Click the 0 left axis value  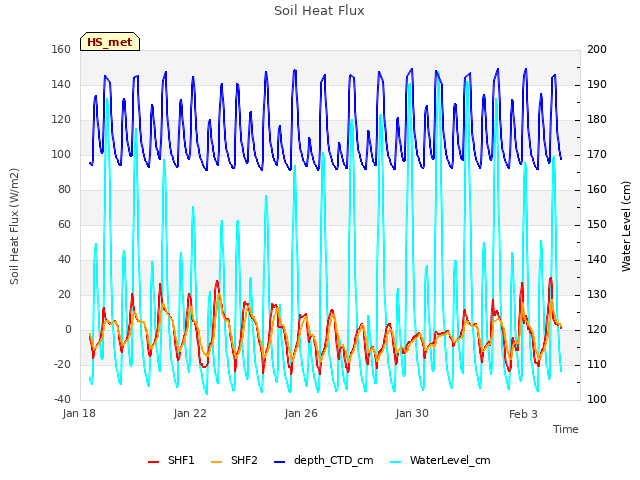click(x=68, y=329)
